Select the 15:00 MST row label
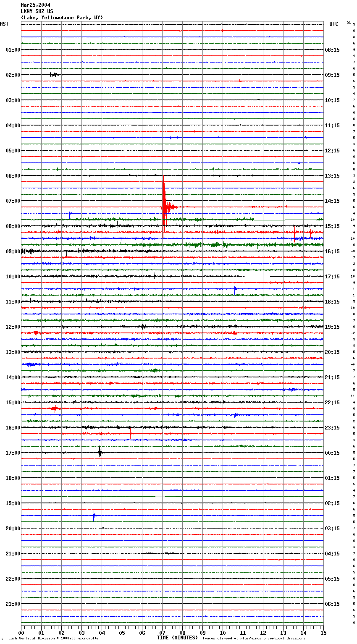The image size is (357, 644). tap(13, 403)
